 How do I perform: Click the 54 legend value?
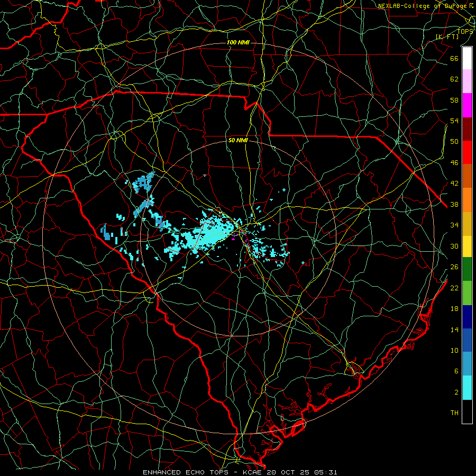454,121
